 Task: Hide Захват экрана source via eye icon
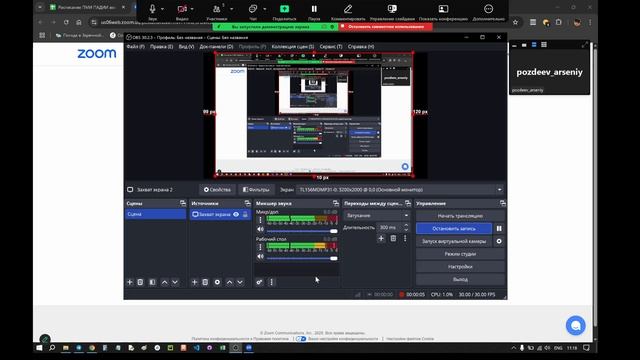[x=236, y=214]
